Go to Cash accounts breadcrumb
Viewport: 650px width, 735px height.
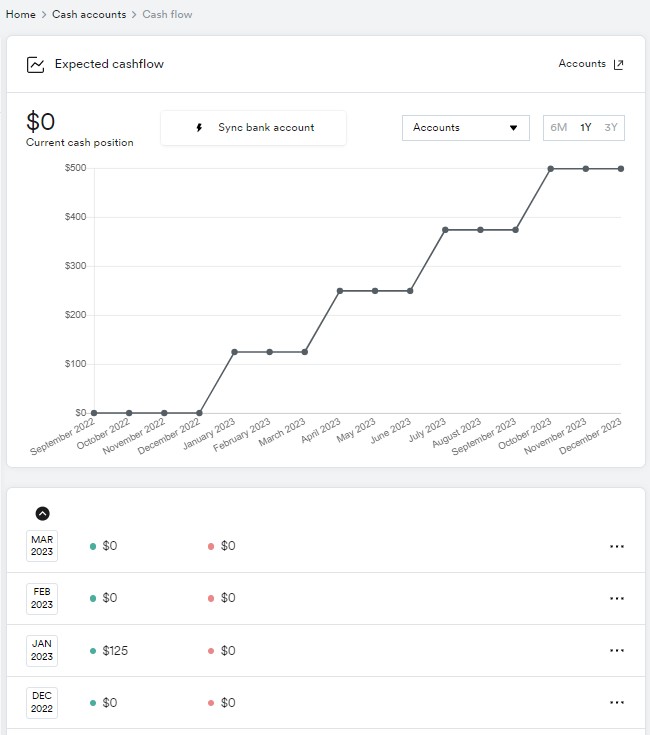pyautogui.click(x=89, y=15)
